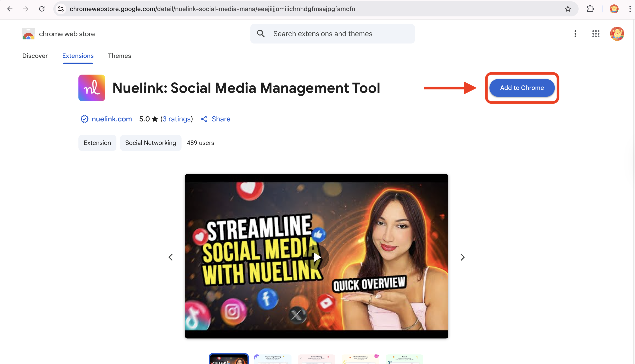Reload the current page

click(42, 9)
